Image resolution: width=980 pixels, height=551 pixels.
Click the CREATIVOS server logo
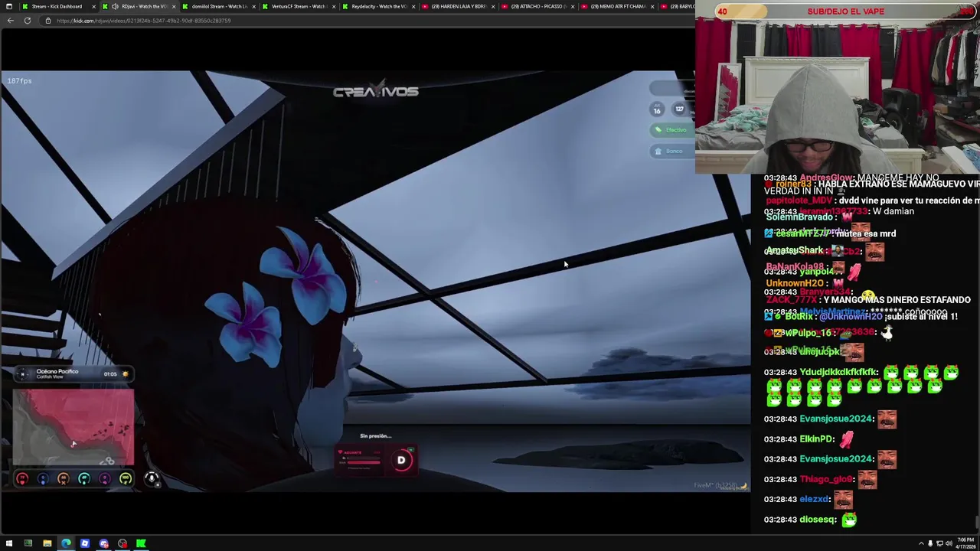(375, 91)
